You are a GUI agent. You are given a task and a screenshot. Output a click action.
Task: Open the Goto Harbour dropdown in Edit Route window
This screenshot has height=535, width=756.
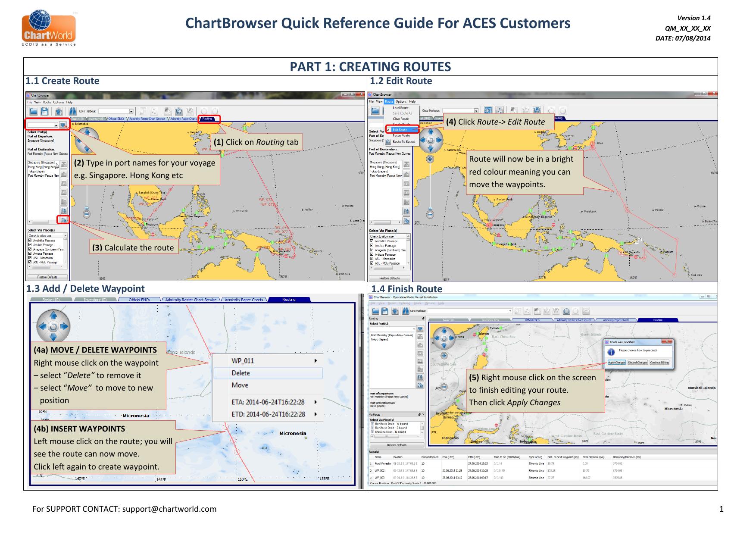tap(476, 111)
